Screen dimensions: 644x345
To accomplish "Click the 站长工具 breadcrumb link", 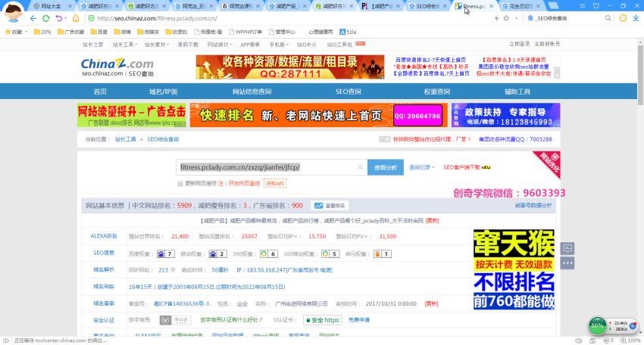I will [125, 139].
